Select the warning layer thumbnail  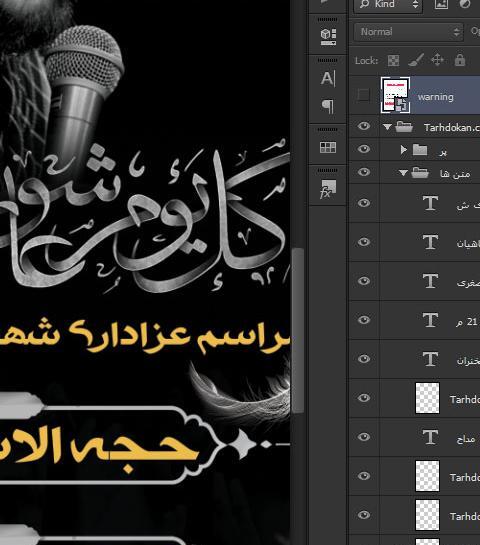(x=395, y=95)
